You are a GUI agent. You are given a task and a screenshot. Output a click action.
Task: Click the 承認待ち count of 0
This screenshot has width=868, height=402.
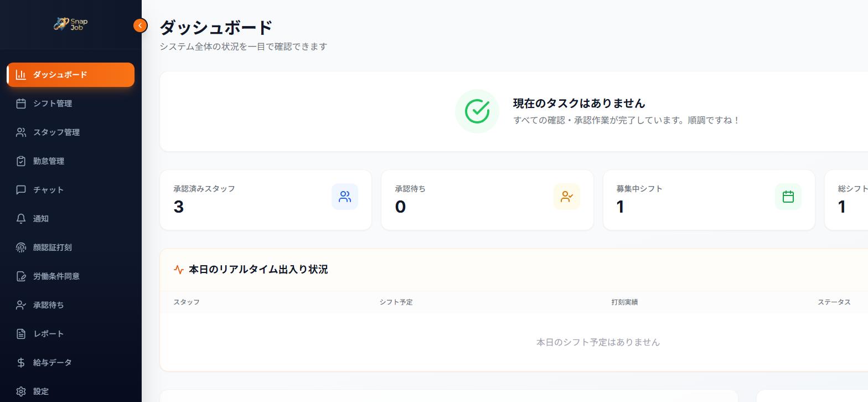[400, 207]
